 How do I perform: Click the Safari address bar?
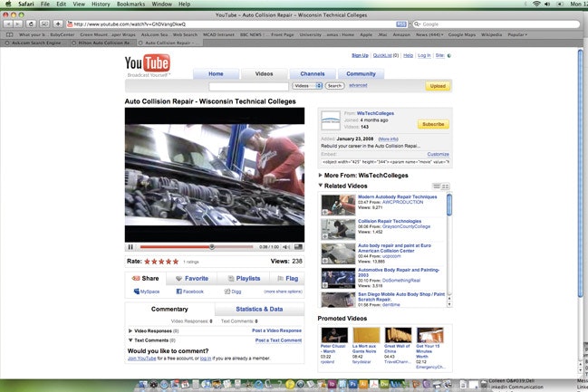pos(236,24)
